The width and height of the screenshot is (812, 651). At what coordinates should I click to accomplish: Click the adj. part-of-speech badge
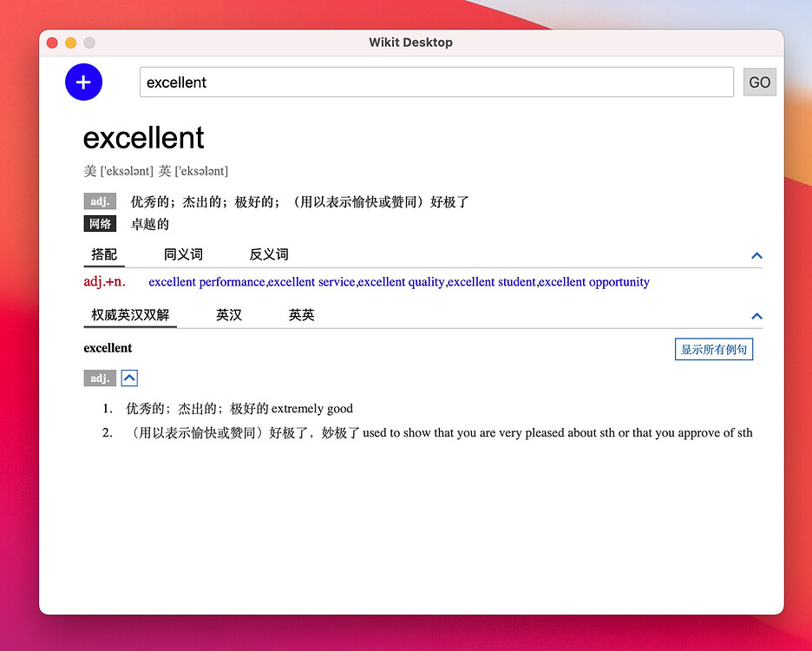coord(99,201)
